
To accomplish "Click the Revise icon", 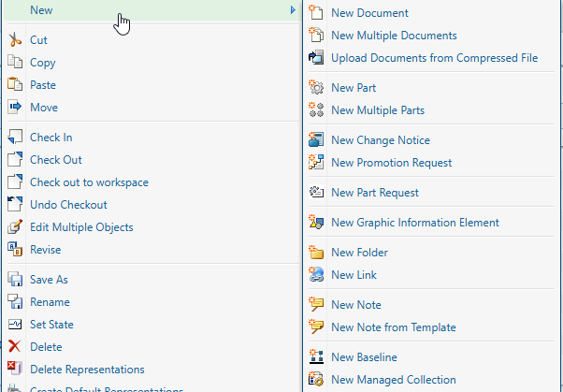I will 14,250.
